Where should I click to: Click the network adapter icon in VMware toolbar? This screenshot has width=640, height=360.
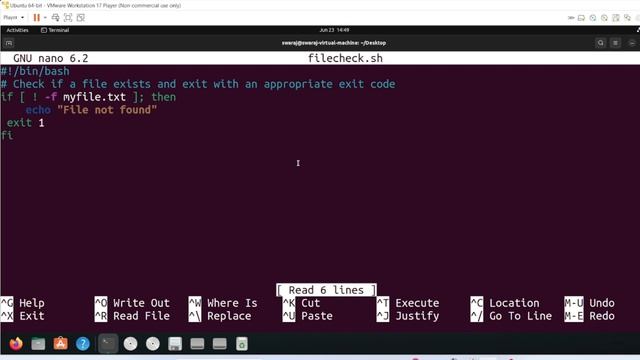pyautogui.click(x=627, y=18)
